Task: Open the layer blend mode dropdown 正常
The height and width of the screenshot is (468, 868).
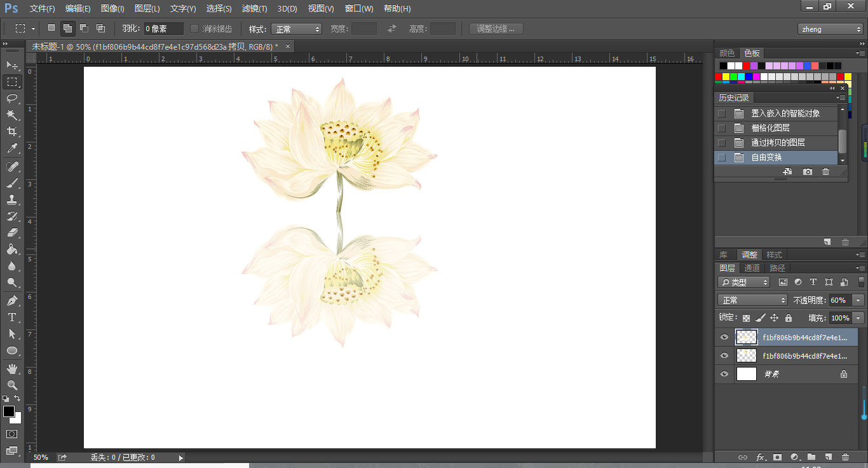Action: [753, 300]
